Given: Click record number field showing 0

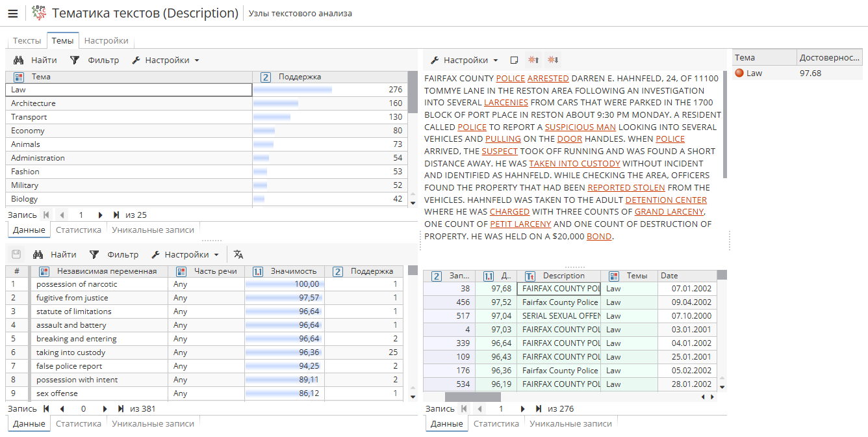Looking at the screenshot, I should [83, 409].
